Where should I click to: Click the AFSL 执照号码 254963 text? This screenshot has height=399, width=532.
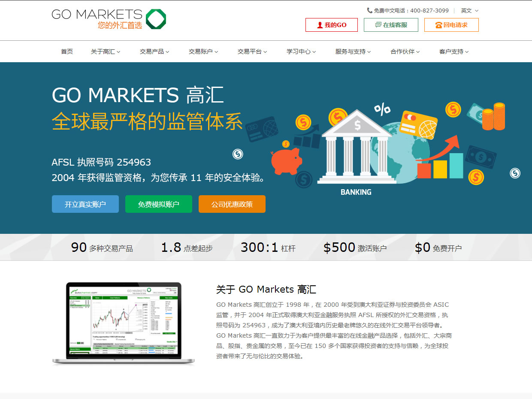click(x=101, y=163)
